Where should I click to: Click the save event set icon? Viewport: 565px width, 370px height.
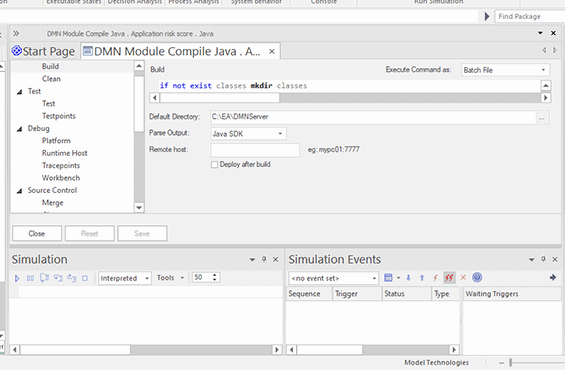click(x=388, y=277)
